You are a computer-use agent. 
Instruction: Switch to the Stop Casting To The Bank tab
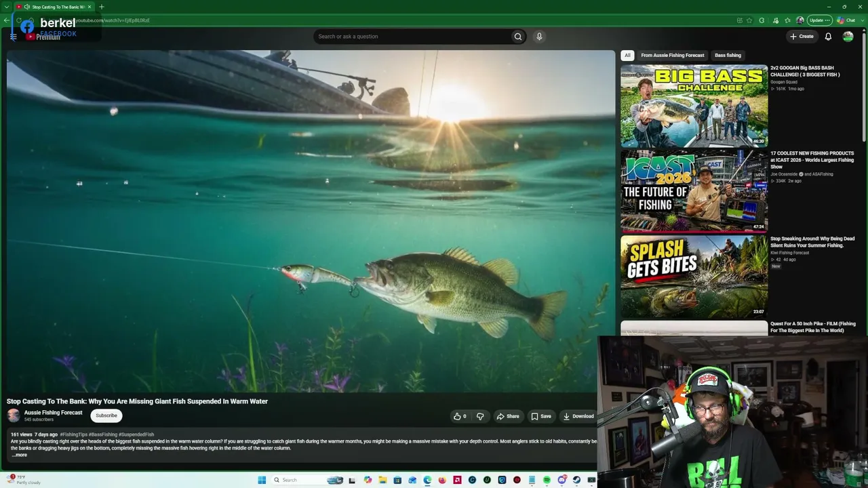click(x=54, y=7)
